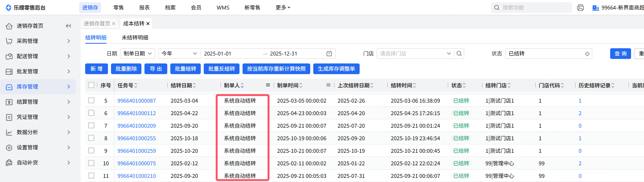
Task: Click the printer icon in top bar
Action: [581, 8]
